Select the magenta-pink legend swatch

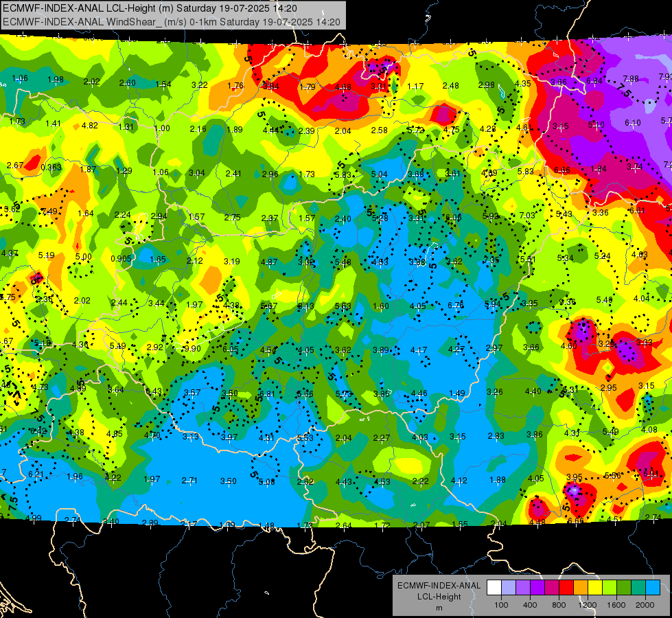(552, 588)
